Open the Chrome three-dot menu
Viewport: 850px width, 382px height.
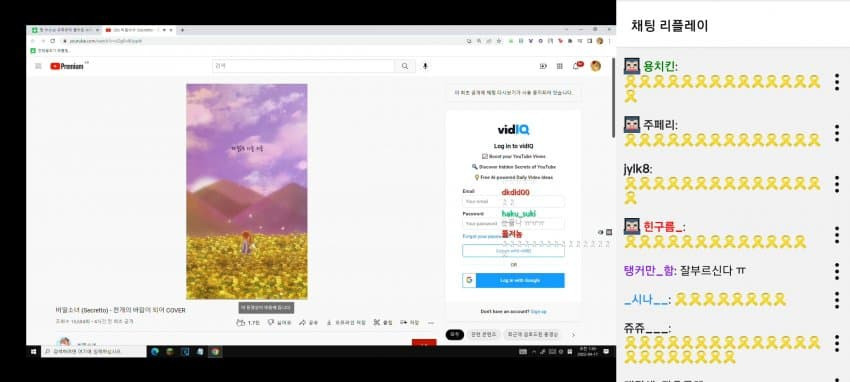click(609, 41)
